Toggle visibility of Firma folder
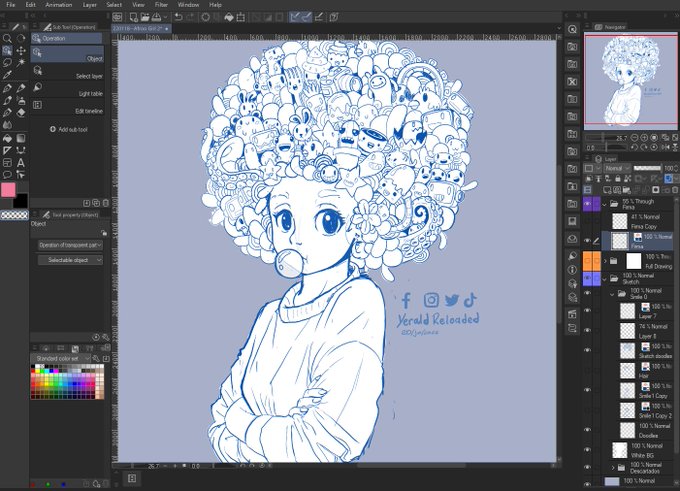680x491 pixels. tap(587, 203)
